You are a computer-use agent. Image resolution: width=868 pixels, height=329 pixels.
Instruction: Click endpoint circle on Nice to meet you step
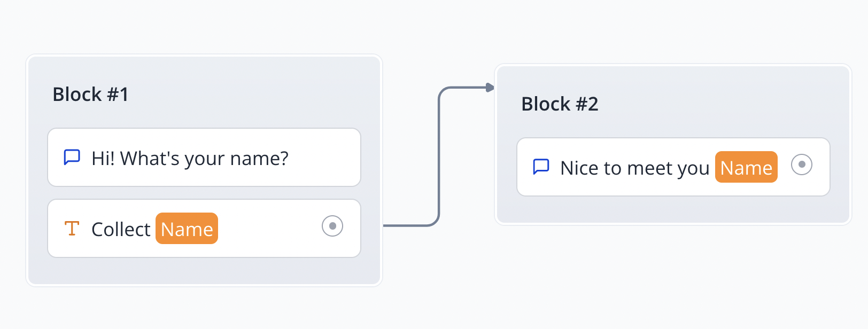801,164
